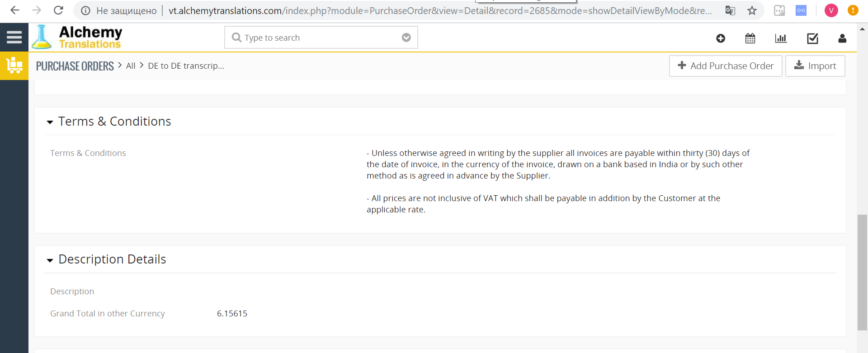
Task: Click the Purchase Orders module cart icon
Action: point(14,66)
